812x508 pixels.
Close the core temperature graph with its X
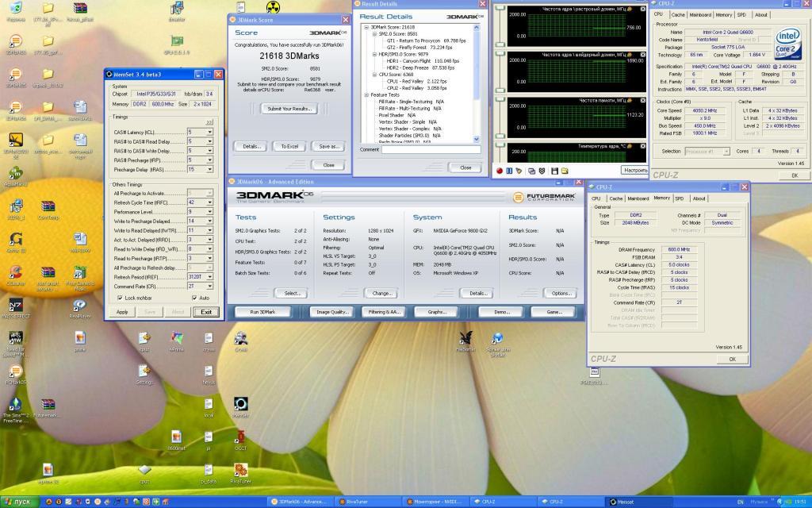click(x=642, y=146)
